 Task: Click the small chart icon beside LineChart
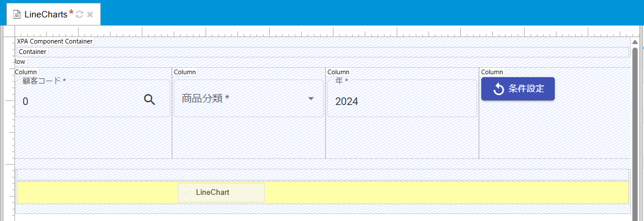tap(187, 193)
